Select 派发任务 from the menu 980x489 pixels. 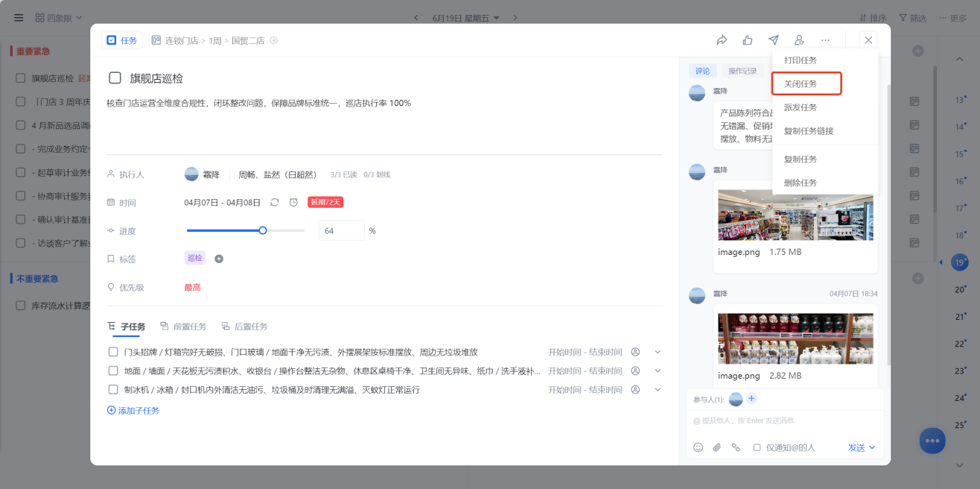[x=801, y=107]
